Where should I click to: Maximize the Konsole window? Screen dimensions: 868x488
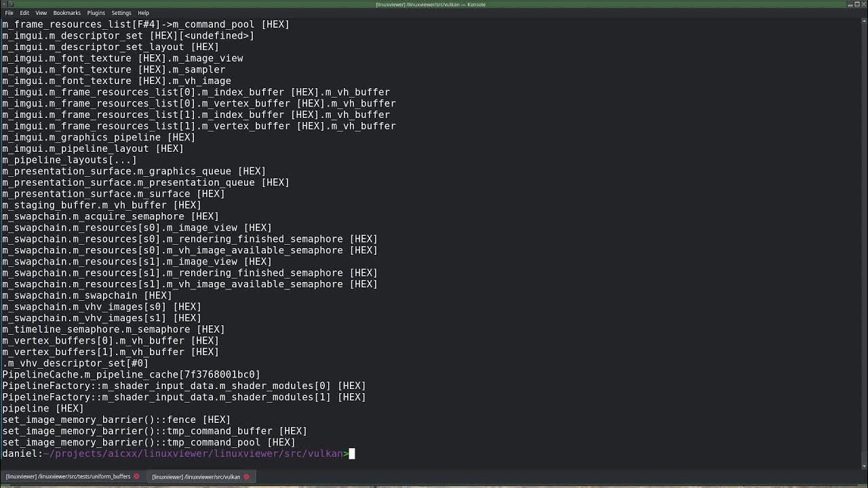click(856, 4)
